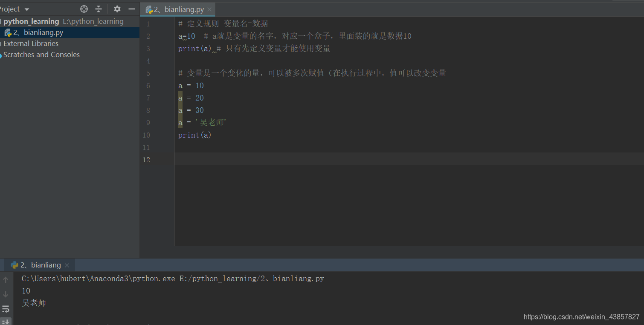
Task: Select the 2、bianliang.py editor tab
Action: click(x=178, y=9)
